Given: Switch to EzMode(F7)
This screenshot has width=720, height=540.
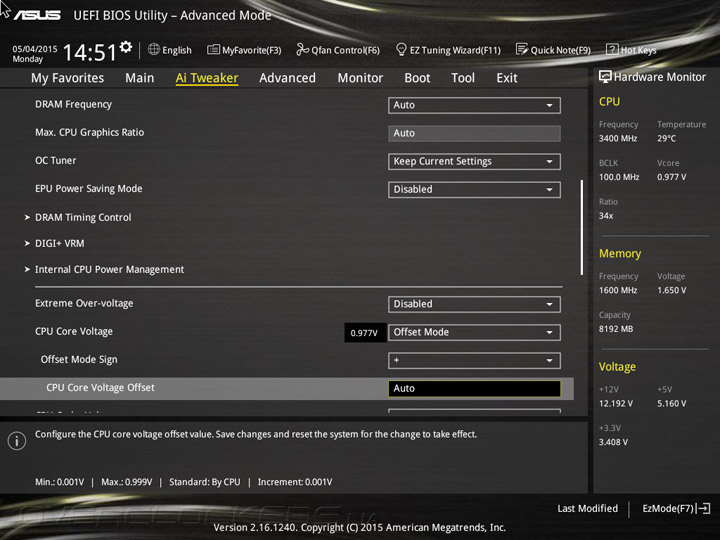Looking at the screenshot, I should coord(676,508).
